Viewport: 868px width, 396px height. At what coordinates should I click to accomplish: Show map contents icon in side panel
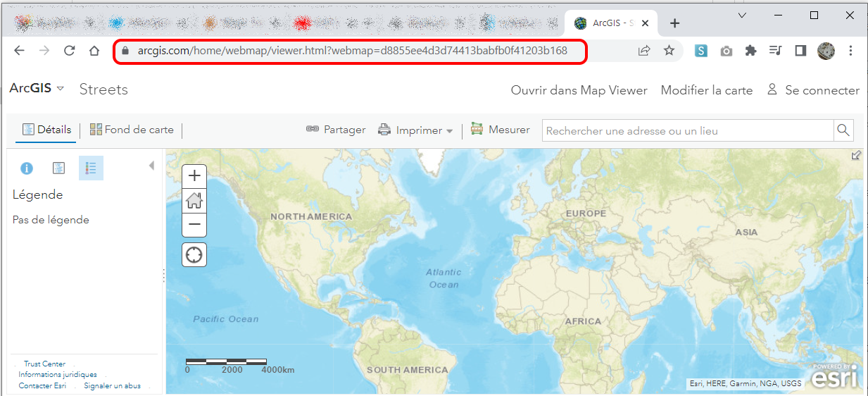pos(59,168)
